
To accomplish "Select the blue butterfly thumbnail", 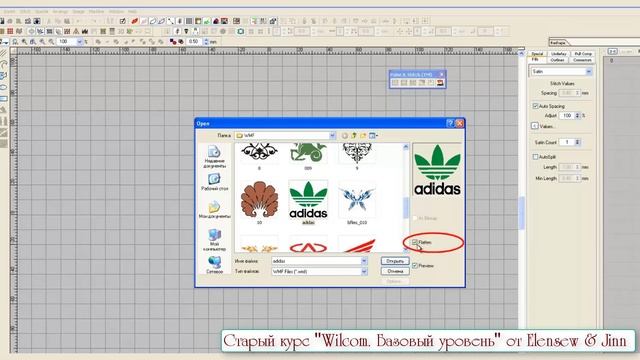I will pyautogui.click(x=357, y=200).
